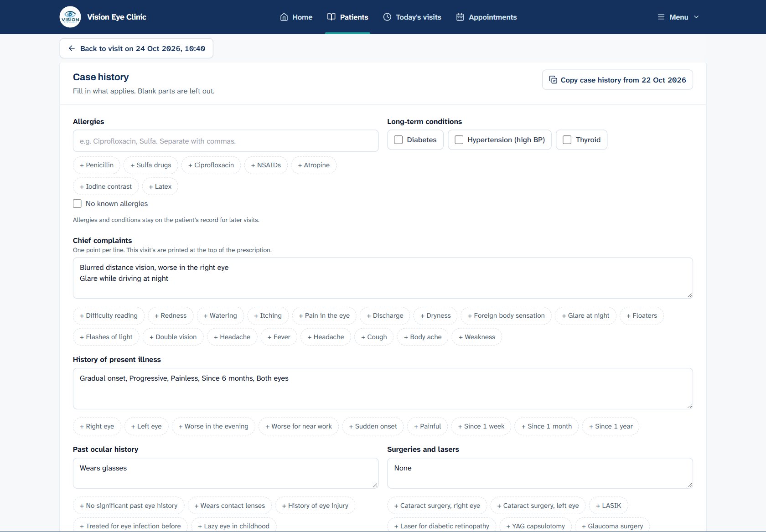Add Sudden onset chip
766x532 pixels.
click(x=373, y=426)
